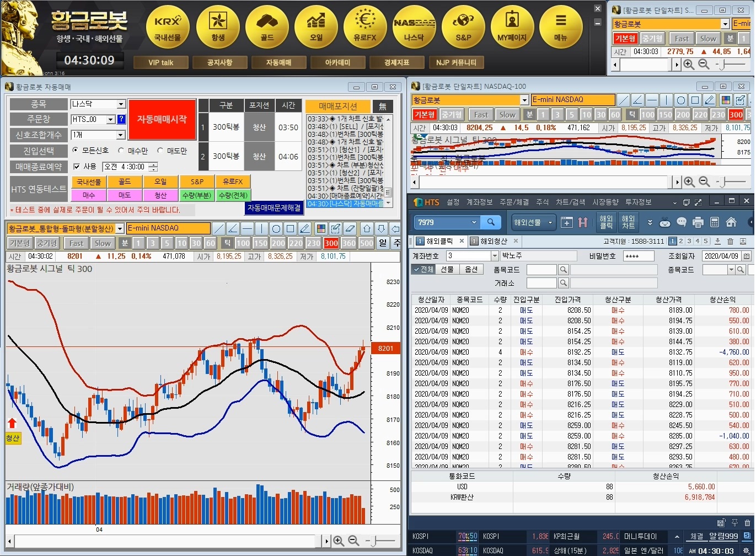Click the HTS printer icon
This screenshot has width=756, height=556.
698,222
